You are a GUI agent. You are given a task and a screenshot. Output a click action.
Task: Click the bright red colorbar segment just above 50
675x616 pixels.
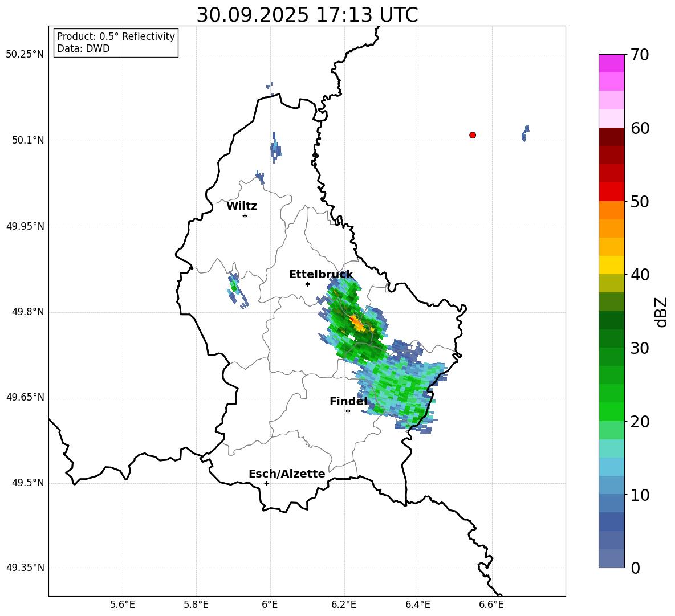(612, 192)
